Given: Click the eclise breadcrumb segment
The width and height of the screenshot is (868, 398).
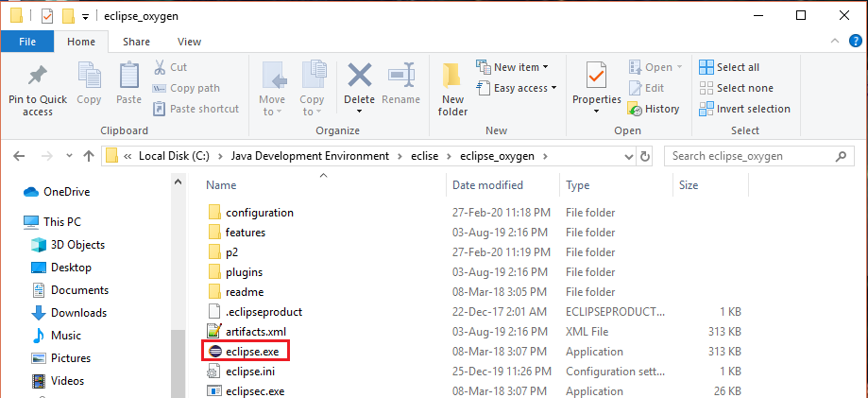Looking at the screenshot, I should (424, 156).
